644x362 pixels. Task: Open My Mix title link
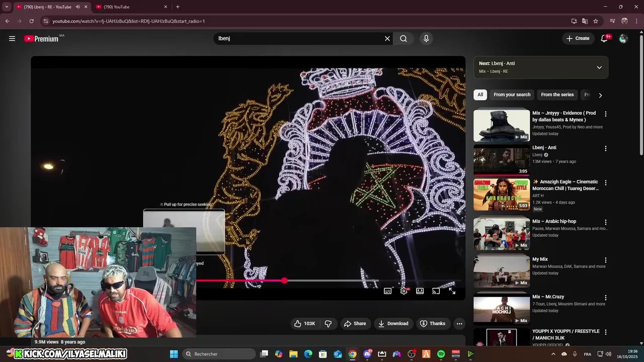point(540,259)
